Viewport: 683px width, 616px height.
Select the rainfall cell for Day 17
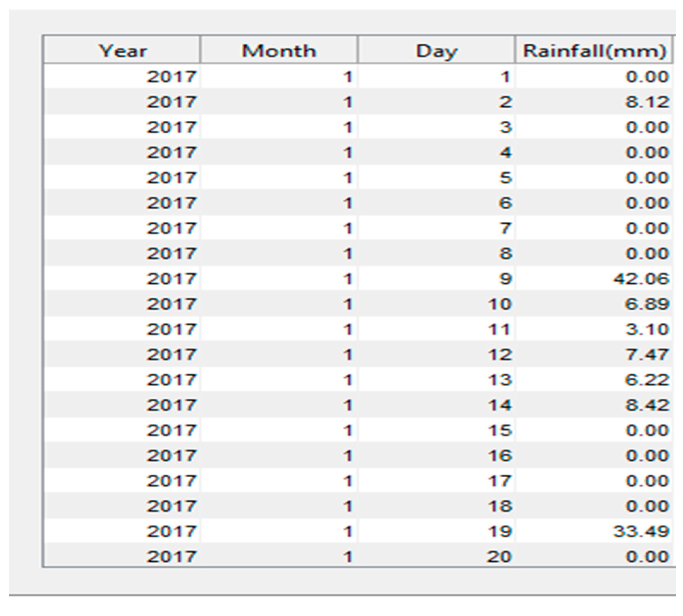pos(594,480)
